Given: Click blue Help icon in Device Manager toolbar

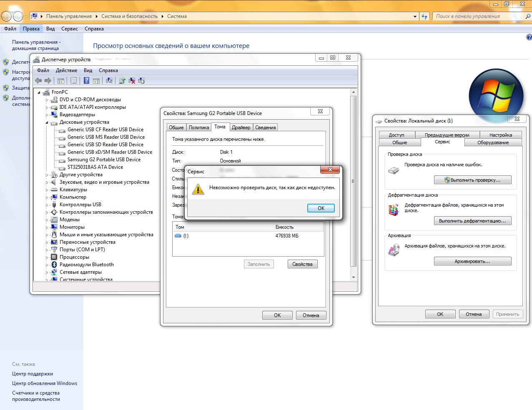Looking at the screenshot, I should (x=86, y=80).
